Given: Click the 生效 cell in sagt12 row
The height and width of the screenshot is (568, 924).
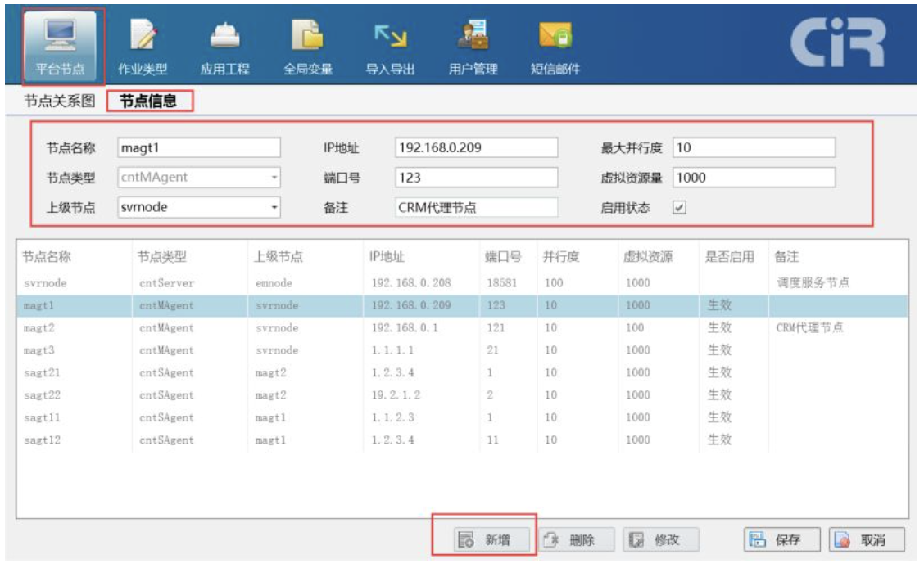Looking at the screenshot, I should tap(719, 440).
